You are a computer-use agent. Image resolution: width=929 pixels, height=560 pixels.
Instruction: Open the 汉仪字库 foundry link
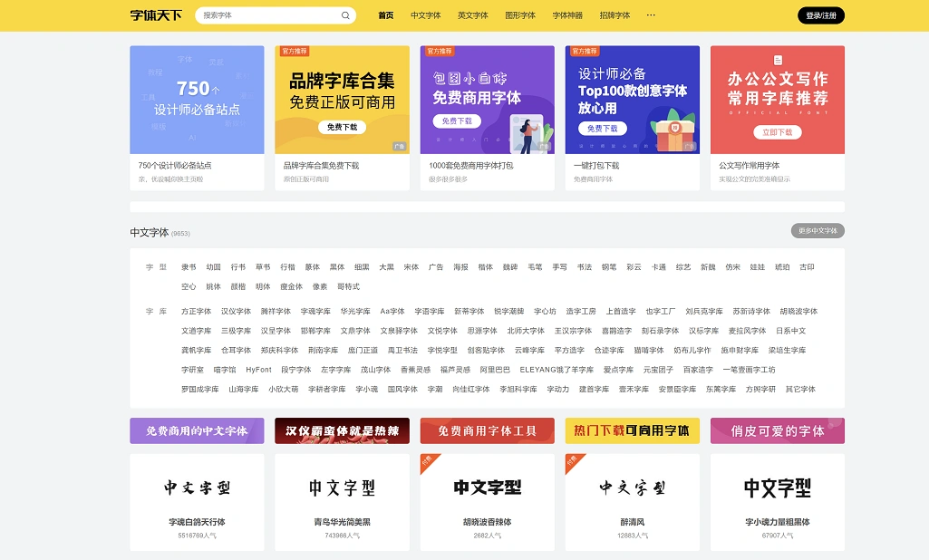click(x=238, y=311)
